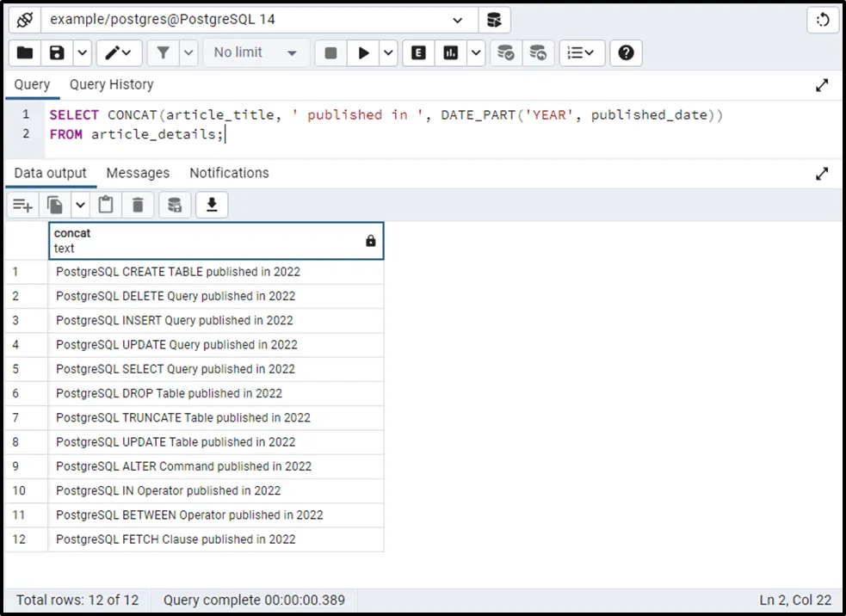Viewport: 846px width, 616px height.
Task: Open file using the folder icon
Action: coord(25,53)
